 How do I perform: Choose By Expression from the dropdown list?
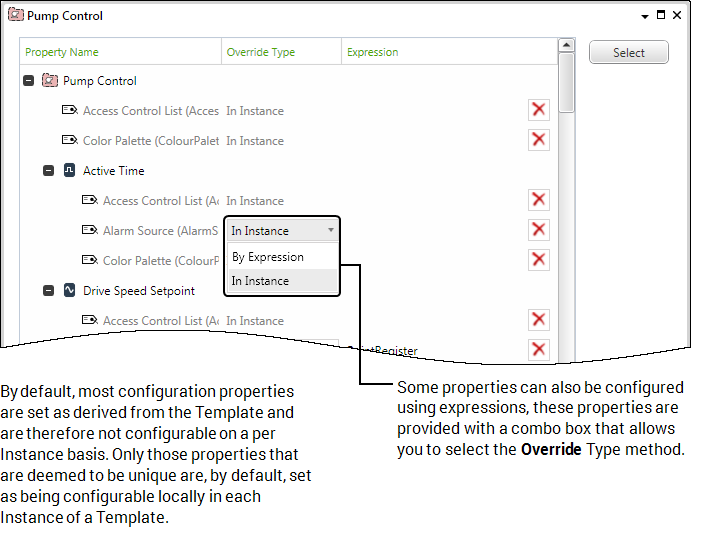268,257
